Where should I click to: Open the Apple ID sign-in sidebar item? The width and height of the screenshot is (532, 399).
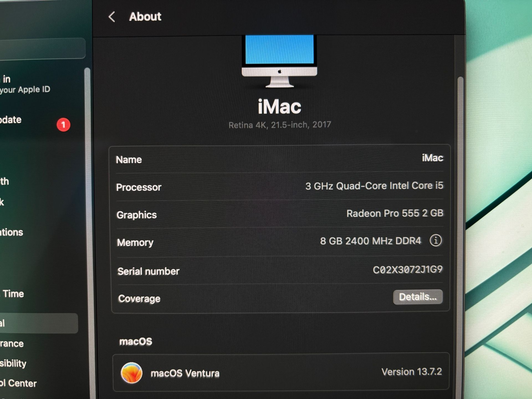pos(25,85)
